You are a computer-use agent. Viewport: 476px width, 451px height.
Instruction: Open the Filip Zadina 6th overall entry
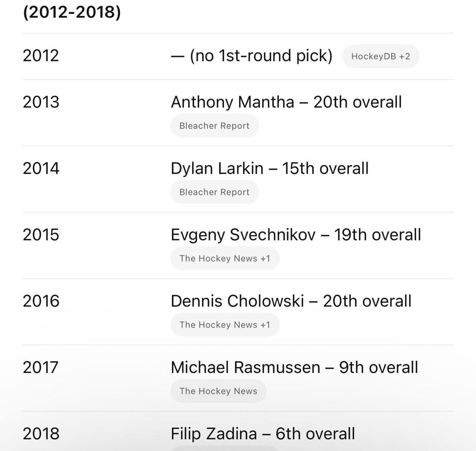click(x=263, y=433)
